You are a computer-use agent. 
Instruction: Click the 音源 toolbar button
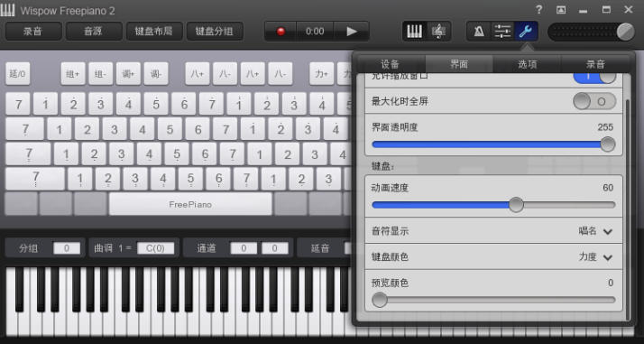coord(94,32)
